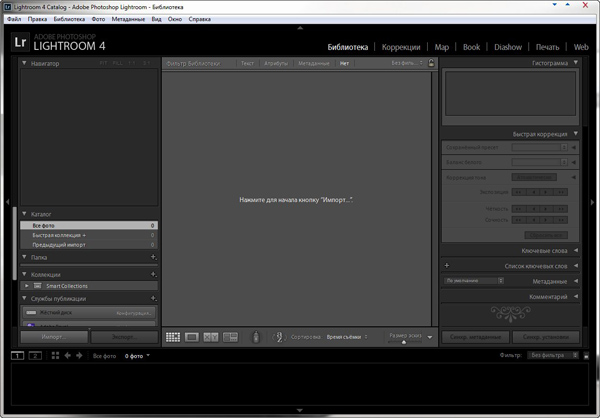Open Время съёмки sort dropdown

click(x=347, y=337)
